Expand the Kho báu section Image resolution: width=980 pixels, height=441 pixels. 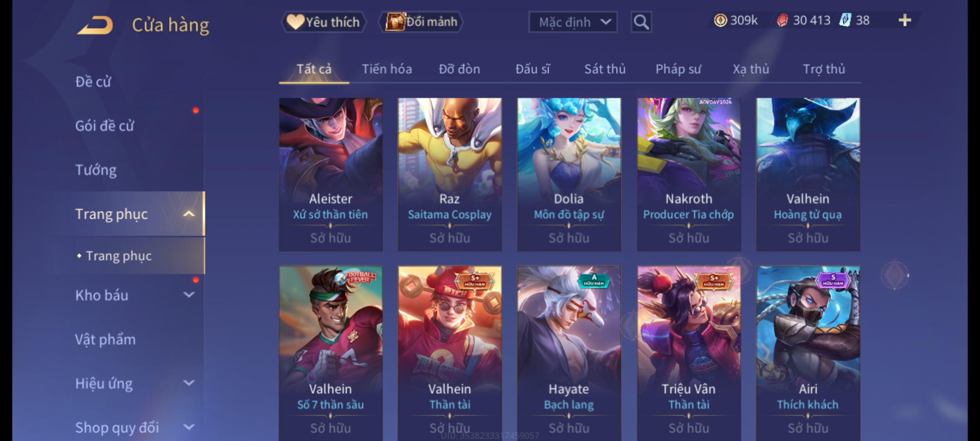pyautogui.click(x=189, y=295)
